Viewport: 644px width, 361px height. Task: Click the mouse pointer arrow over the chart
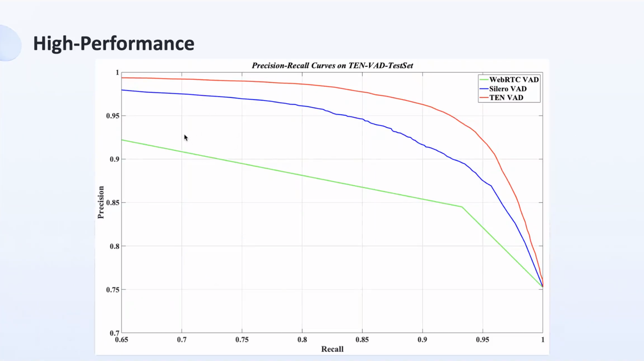186,138
